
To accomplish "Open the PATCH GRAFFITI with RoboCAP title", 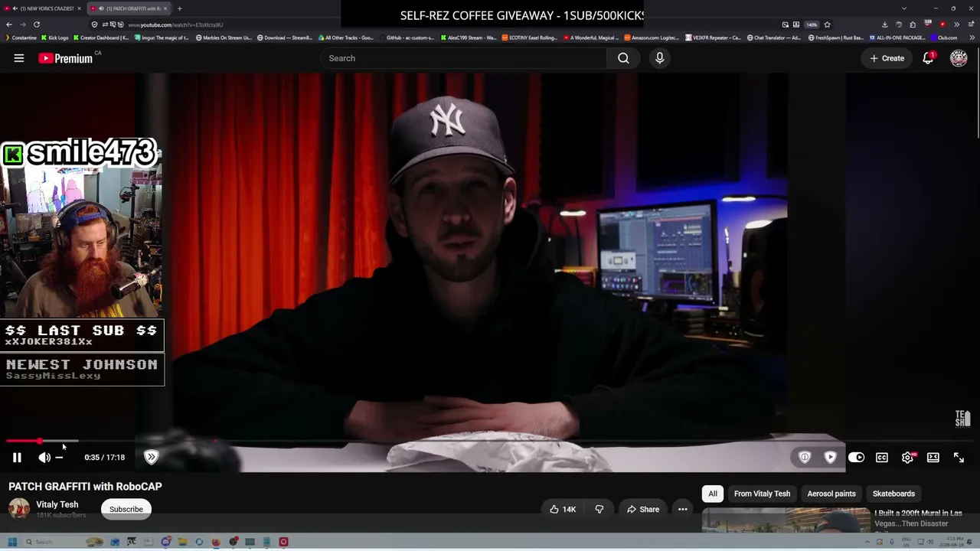I will pyautogui.click(x=85, y=487).
